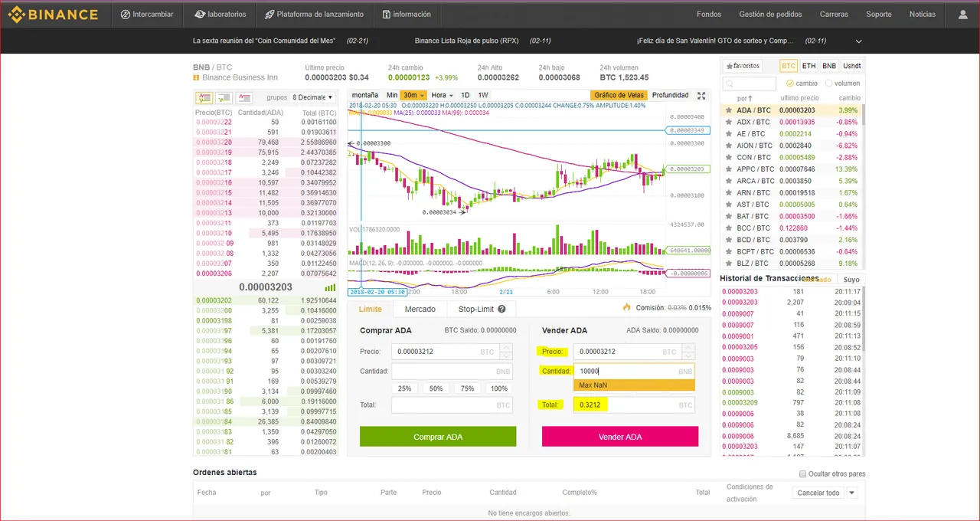Click the signal bars icon beside last price
Image resolution: width=980 pixels, height=521 pixels.
click(330, 287)
